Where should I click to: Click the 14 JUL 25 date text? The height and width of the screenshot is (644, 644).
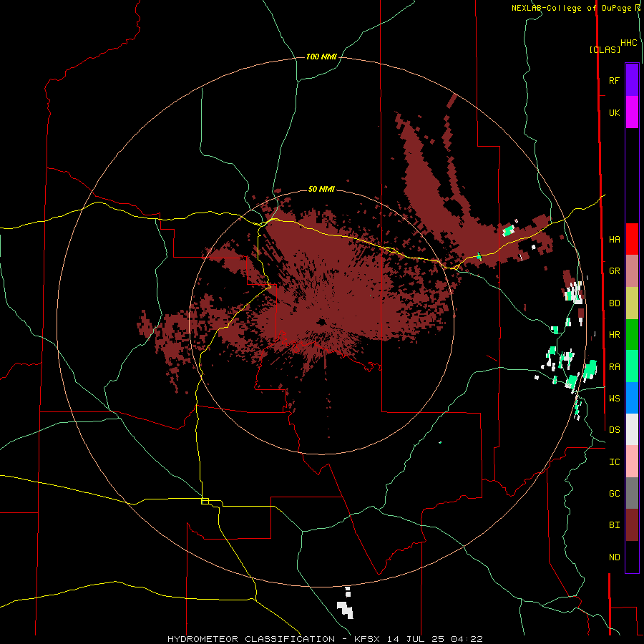(x=415, y=639)
